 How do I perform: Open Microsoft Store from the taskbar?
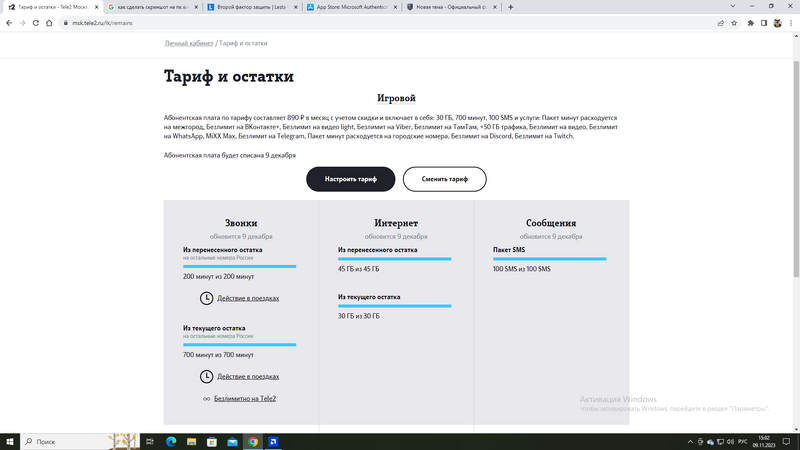[212, 441]
